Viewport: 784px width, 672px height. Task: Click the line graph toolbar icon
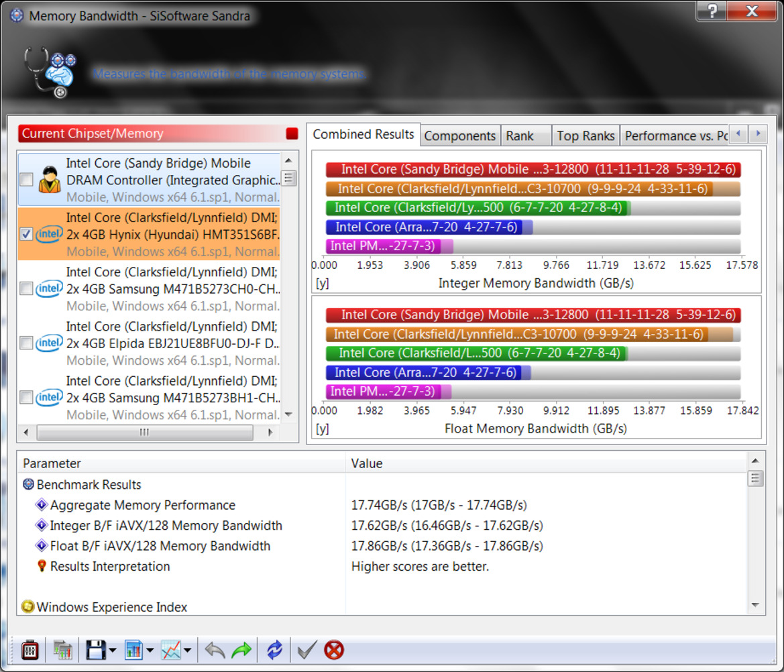pyautogui.click(x=171, y=650)
